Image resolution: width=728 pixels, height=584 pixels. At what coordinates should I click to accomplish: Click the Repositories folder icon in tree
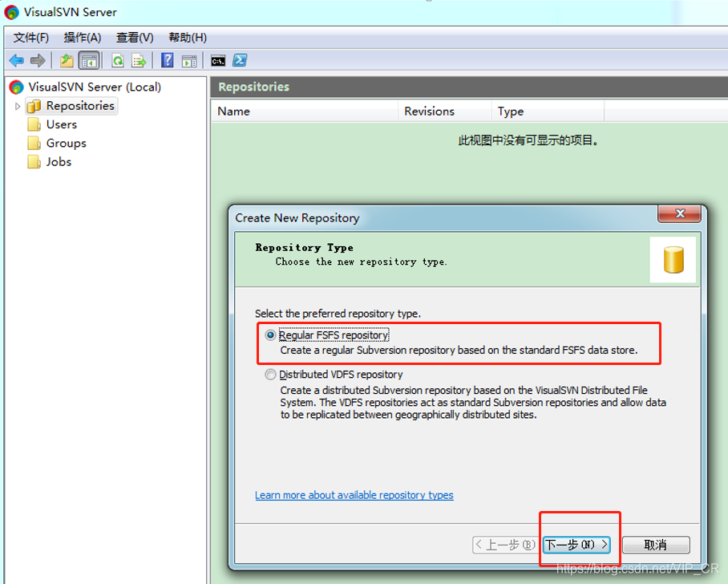(x=34, y=107)
